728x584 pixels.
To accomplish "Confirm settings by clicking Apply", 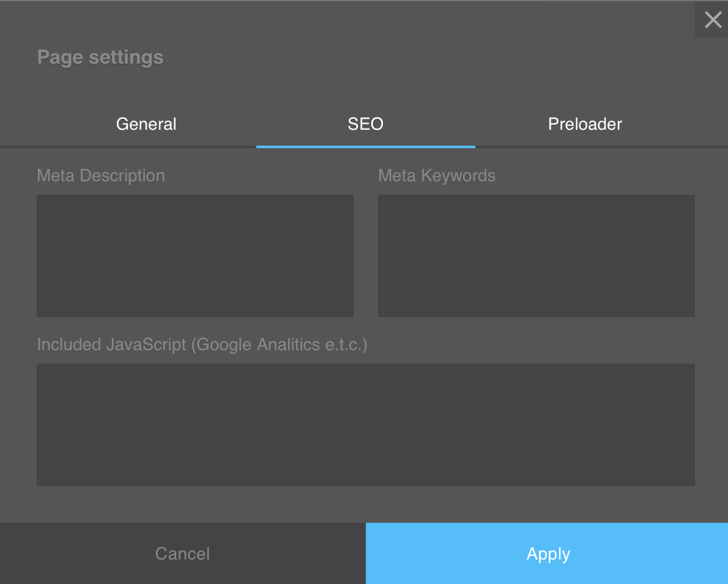I will 547,553.
